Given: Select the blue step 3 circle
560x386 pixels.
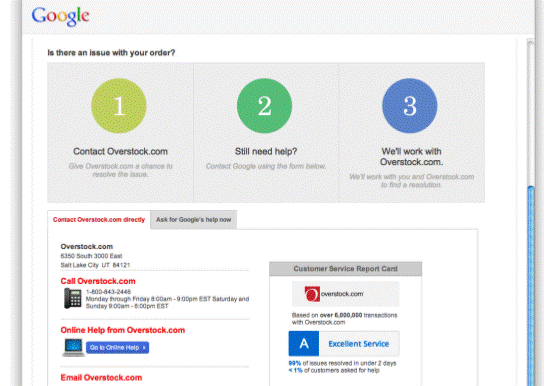Looking at the screenshot, I should [x=410, y=106].
